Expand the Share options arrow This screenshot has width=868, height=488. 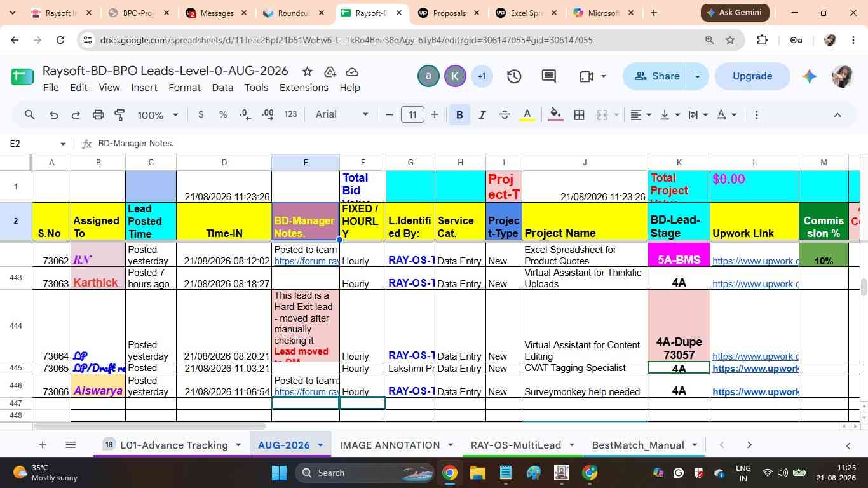(697, 76)
